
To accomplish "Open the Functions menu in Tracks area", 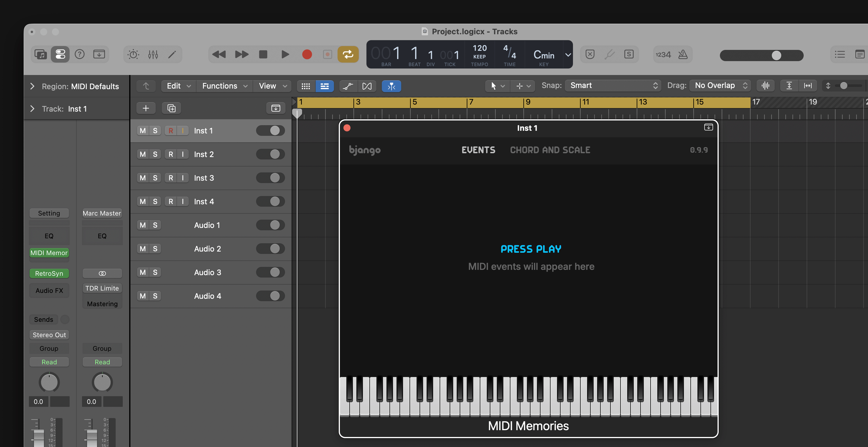I will (x=225, y=86).
